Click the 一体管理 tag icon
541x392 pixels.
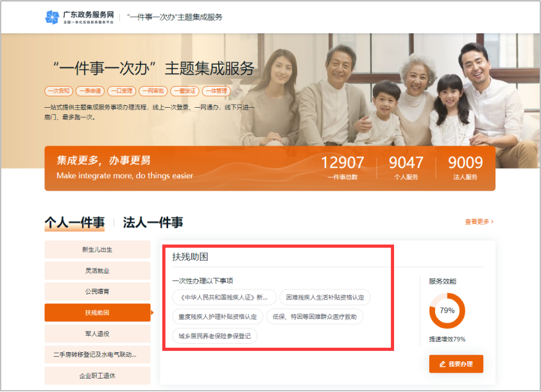(216, 90)
